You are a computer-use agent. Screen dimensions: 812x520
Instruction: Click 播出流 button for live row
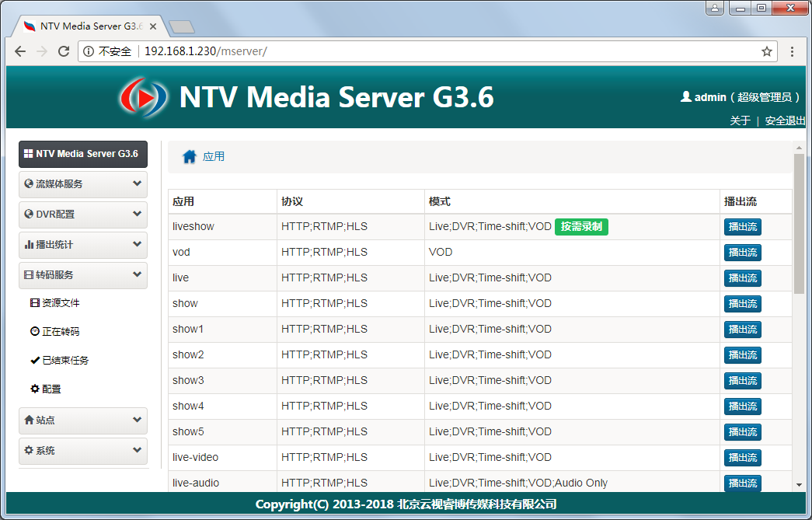743,278
